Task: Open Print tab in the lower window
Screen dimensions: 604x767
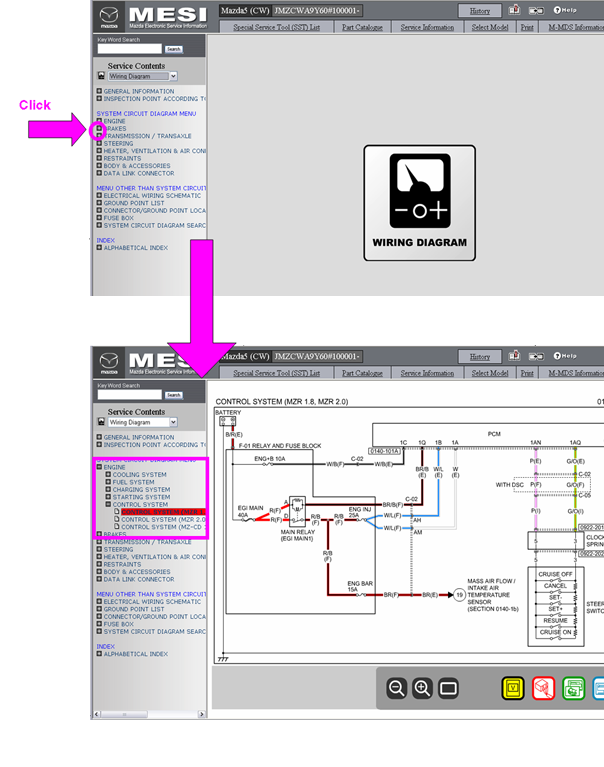Action: tap(527, 373)
